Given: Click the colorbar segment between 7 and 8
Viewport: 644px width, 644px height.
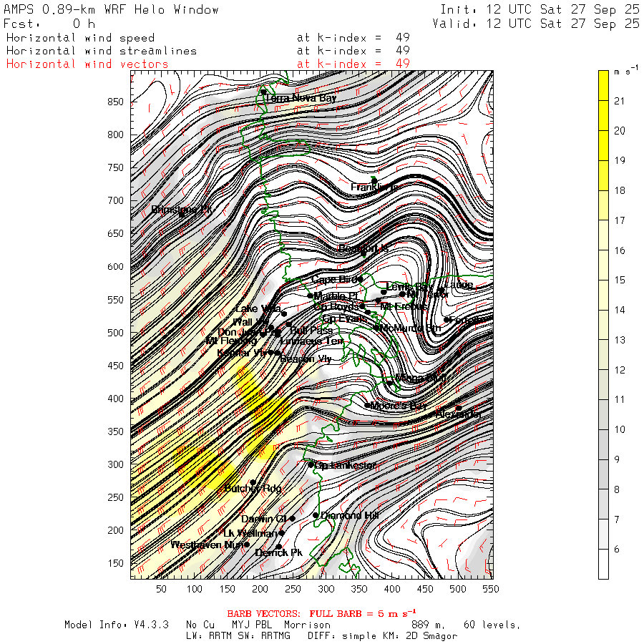Looking at the screenshot, I should (603, 504).
